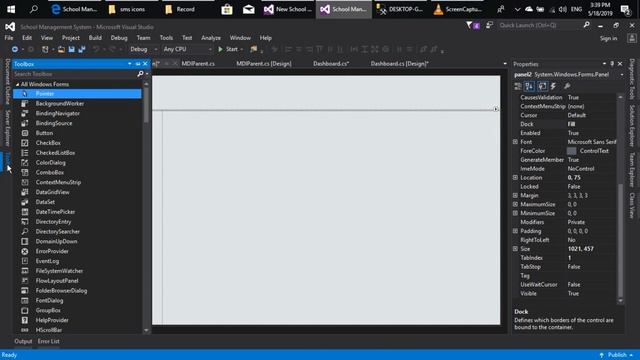Switch to the Dashboard.cs tab
Image resolution: width=640 pixels, height=360 pixels.
click(331, 64)
